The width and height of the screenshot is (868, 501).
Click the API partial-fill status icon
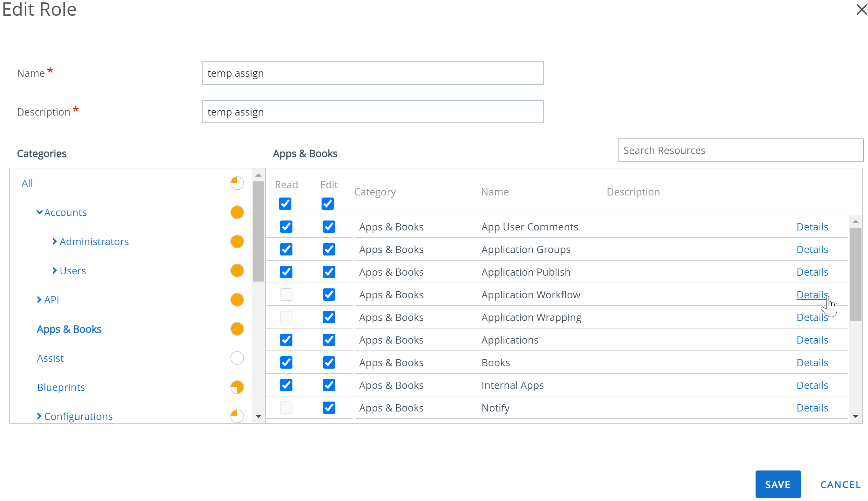(x=237, y=299)
